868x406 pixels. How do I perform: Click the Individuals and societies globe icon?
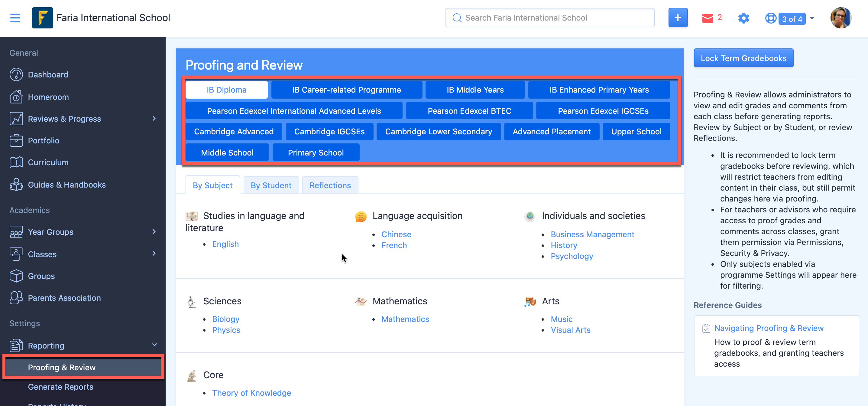pos(530,216)
